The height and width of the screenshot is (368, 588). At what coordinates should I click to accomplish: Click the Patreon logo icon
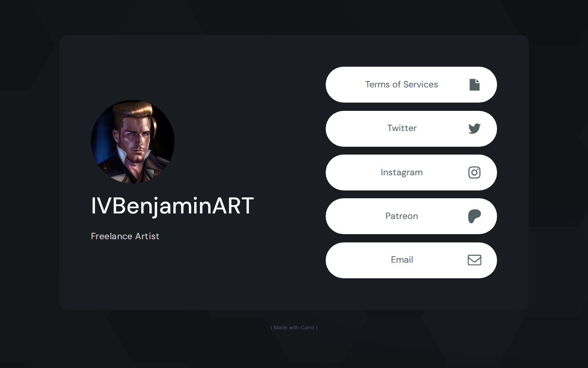coord(475,216)
